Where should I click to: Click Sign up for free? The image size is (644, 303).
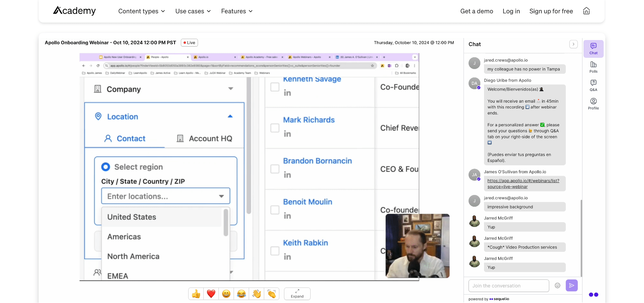pyautogui.click(x=551, y=11)
